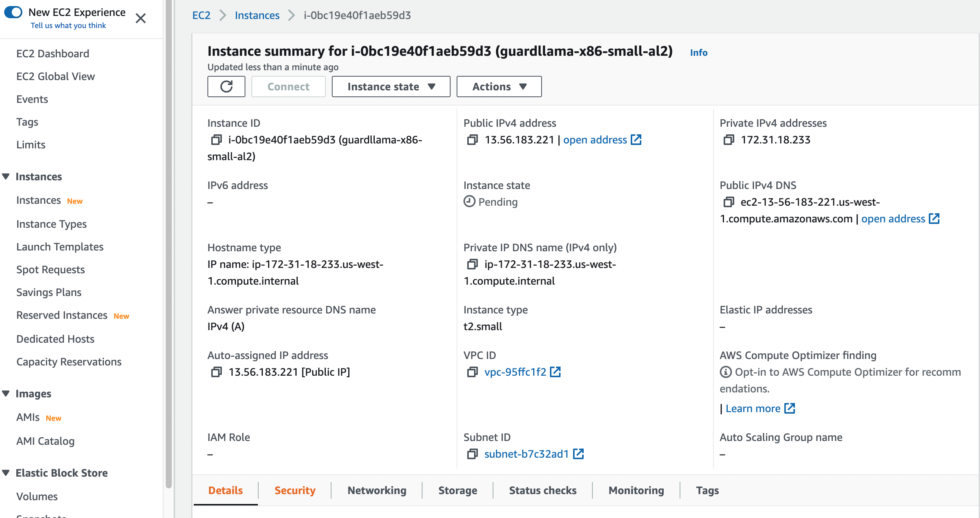Copy the Public IPv4 DNS name
The width and height of the screenshot is (980, 518).
pos(729,202)
